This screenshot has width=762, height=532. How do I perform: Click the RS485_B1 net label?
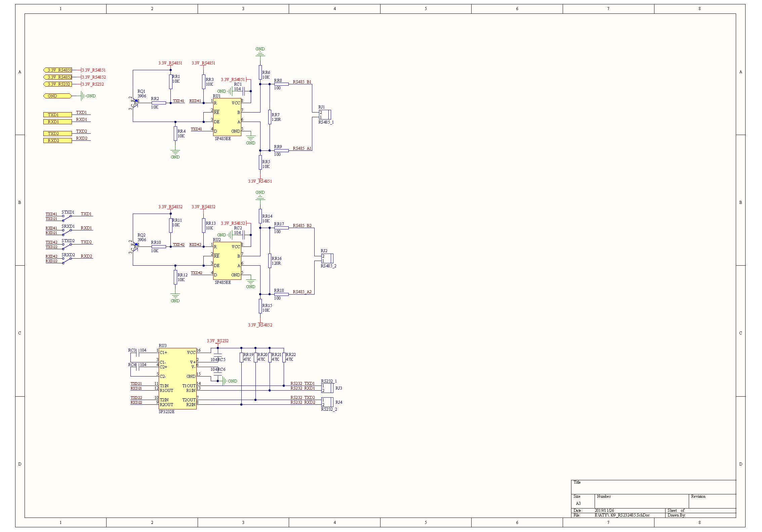click(x=302, y=82)
